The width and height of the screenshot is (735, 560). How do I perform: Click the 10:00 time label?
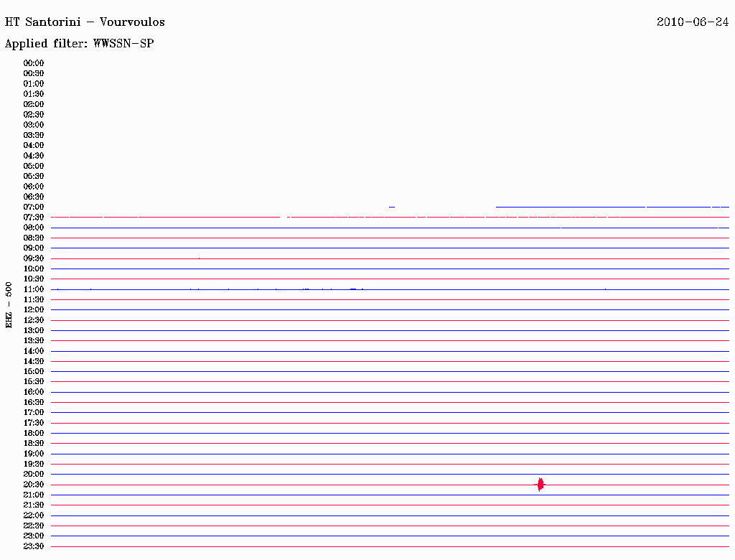[x=34, y=269]
